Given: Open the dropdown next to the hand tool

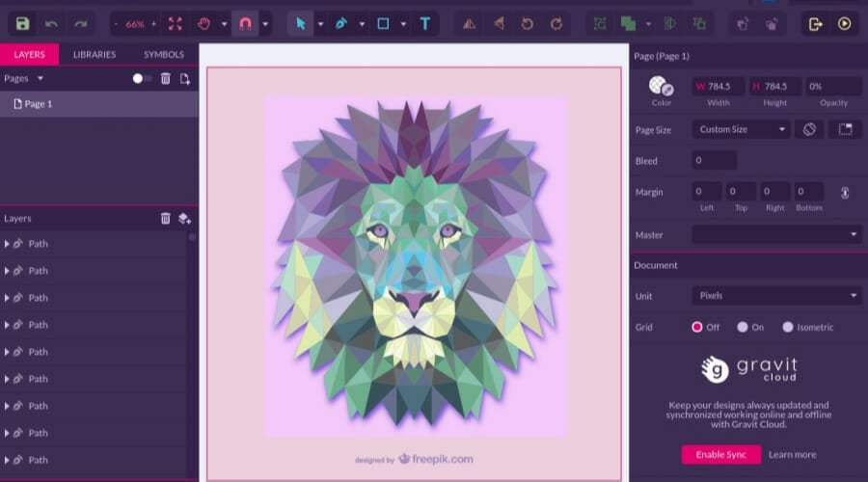Looking at the screenshot, I should [224, 24].
